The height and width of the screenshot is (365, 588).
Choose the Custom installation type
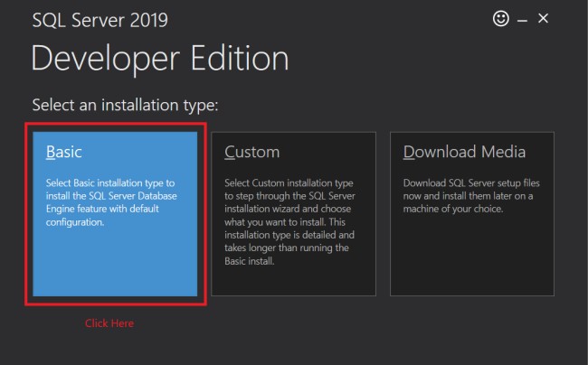[293, 214]
